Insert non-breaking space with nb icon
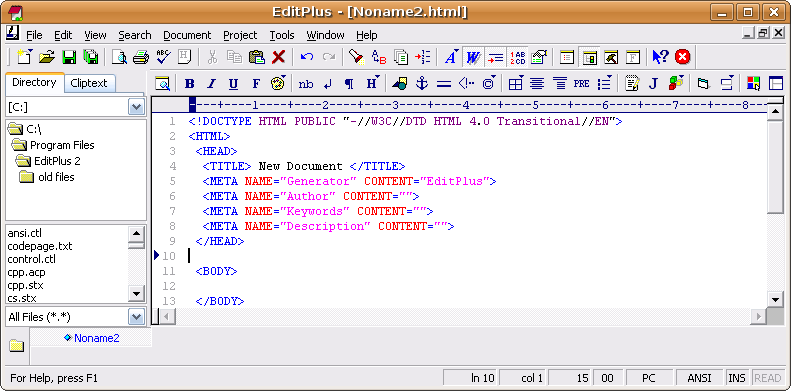Viewport: 791px width, 391px height. [x=306, y=84]
